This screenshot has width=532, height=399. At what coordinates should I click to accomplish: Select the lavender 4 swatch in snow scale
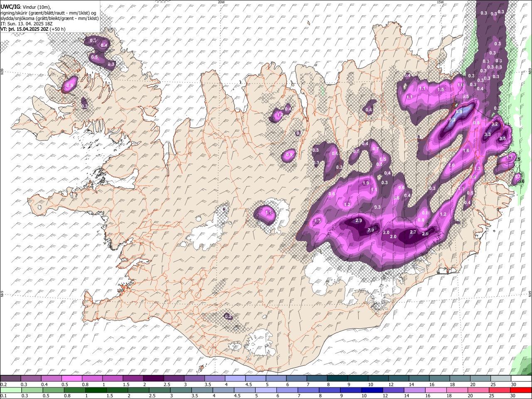235,379
